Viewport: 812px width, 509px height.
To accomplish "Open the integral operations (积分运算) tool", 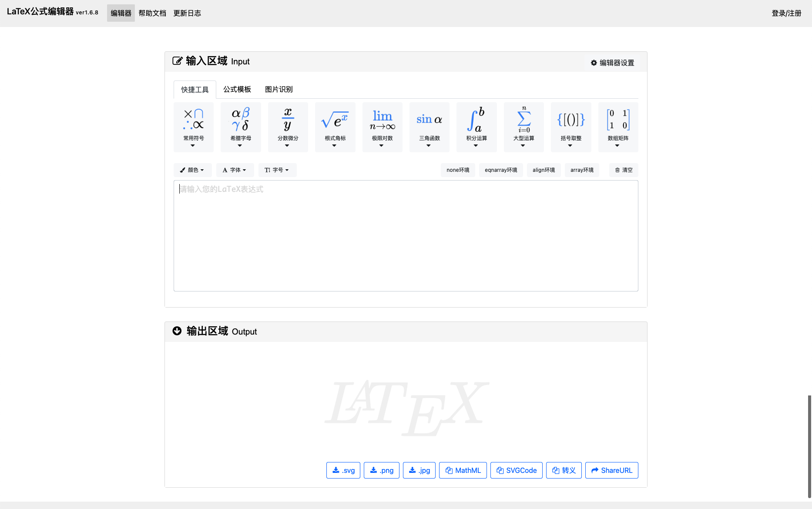I will point(476,127).
